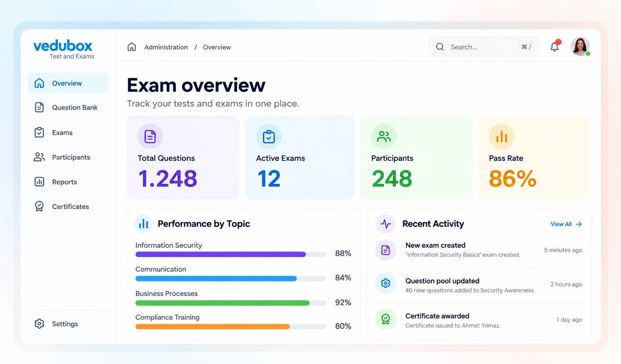Click the 'Performance by Topic' heading

(204, 224)
